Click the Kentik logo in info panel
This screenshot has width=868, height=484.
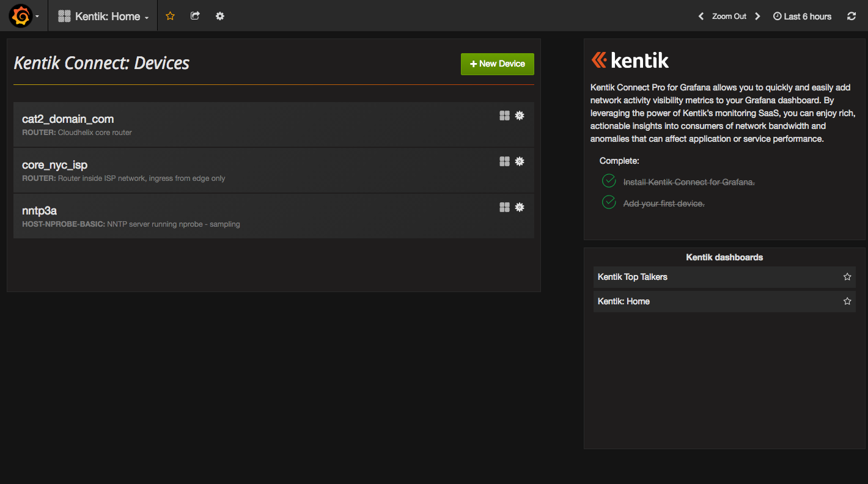click(x=630, y=61)
